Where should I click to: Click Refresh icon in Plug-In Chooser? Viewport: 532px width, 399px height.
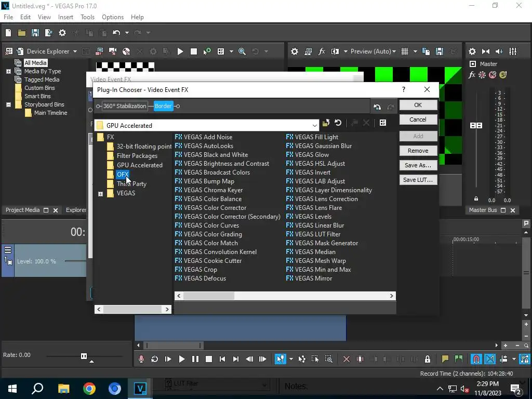(x=338, y=123)
